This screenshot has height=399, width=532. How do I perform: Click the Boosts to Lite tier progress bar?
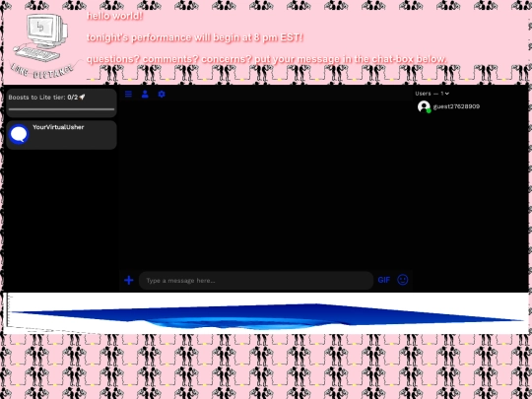tap(61, 109)
